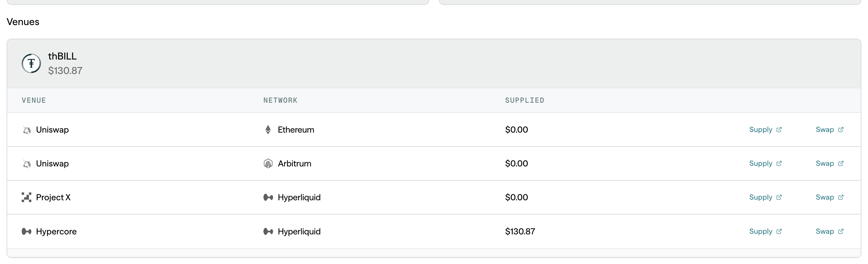
Task: Open Swap link for Project X
Action: click(829, 197)
